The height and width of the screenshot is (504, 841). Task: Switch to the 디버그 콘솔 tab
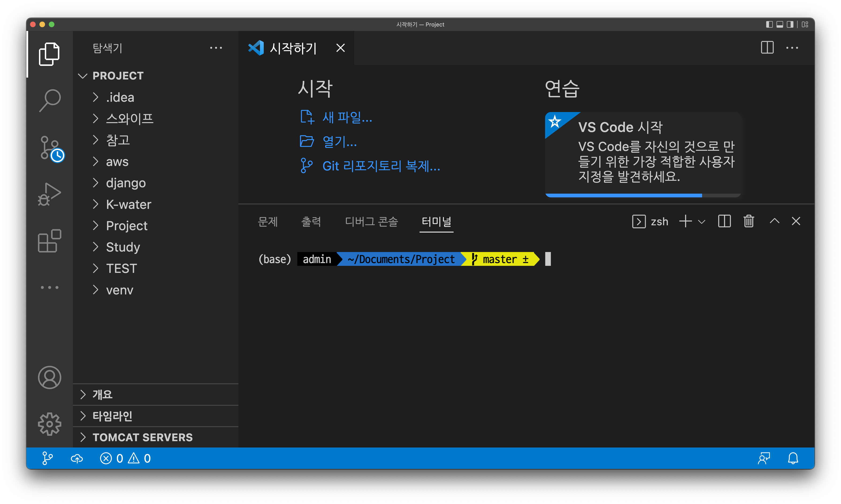(x=371, y=222)
